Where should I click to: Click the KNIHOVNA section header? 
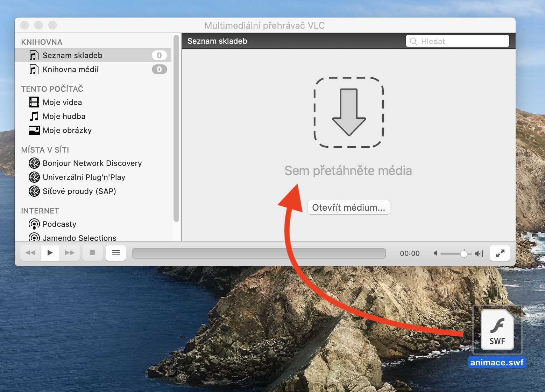tap(42, 42)
